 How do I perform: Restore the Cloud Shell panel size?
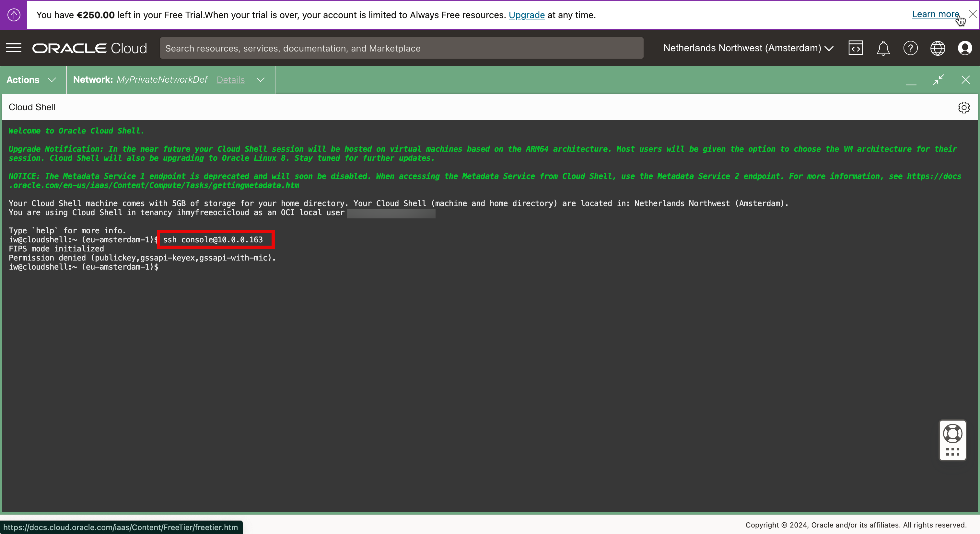[939, 80]
